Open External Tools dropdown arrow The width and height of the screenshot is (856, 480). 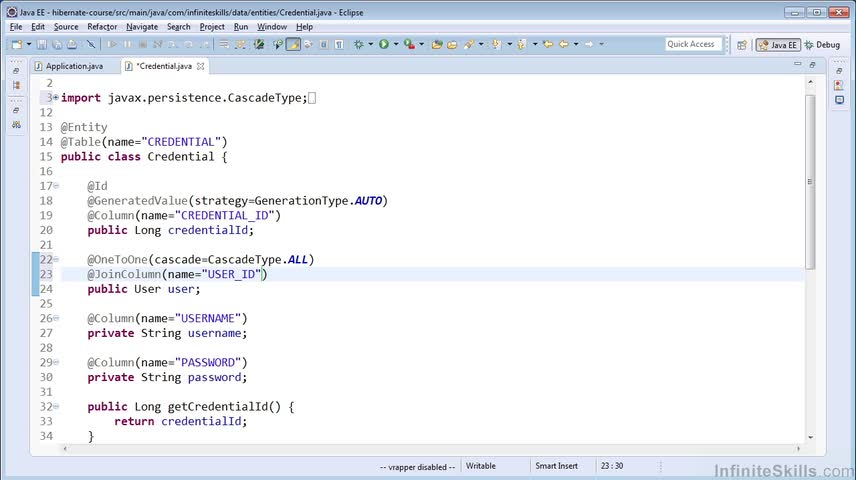coord(421,44)
